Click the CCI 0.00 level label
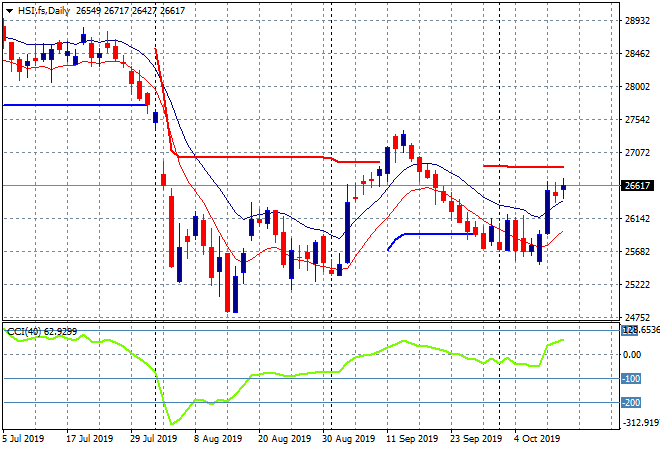The width and height of the screenshot is (660, 450). 632,355
